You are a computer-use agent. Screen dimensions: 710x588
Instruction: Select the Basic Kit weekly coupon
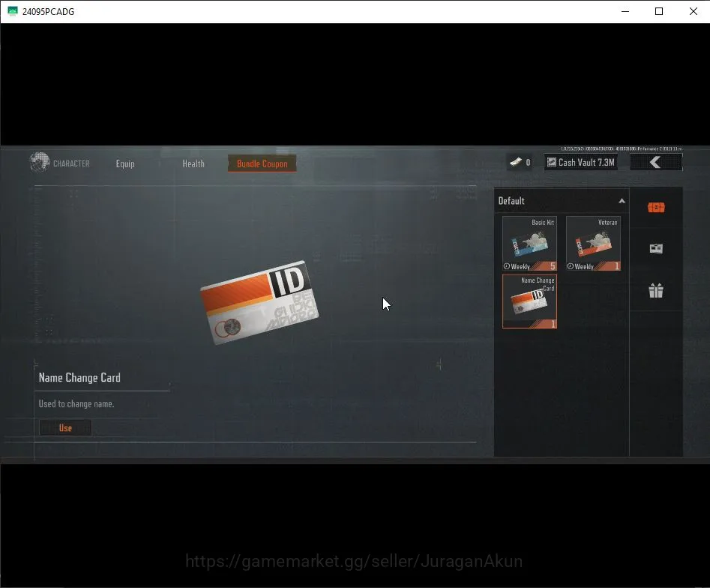click(529, 243)
